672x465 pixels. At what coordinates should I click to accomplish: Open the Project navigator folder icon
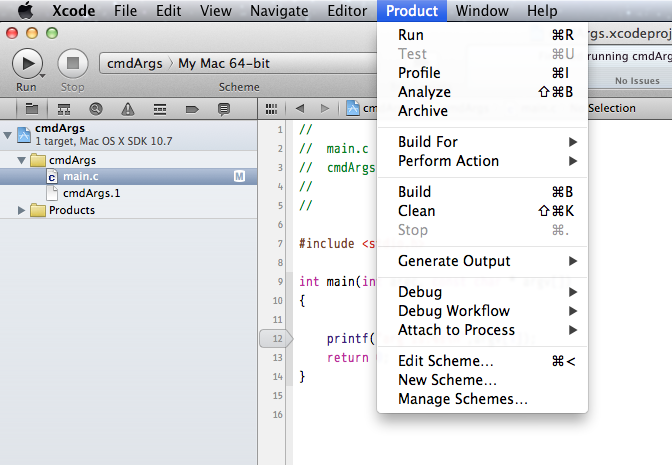click(32, 109)
